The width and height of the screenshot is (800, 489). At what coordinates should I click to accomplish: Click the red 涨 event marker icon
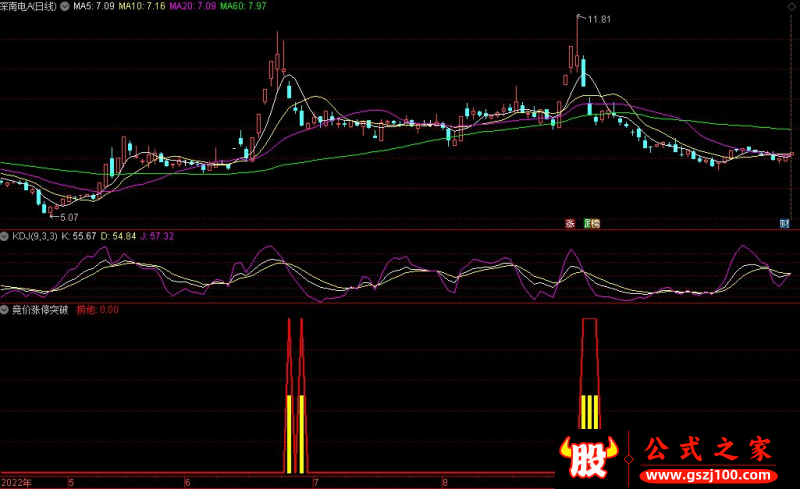tap(569, 223)
